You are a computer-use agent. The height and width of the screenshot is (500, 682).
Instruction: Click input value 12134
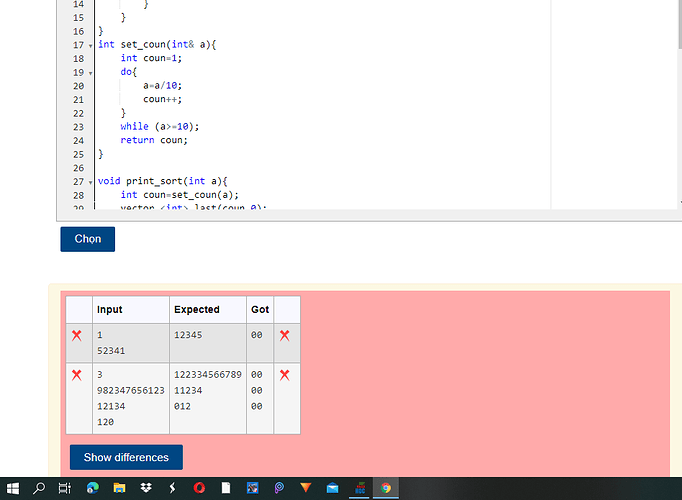(x=111, y=406)
